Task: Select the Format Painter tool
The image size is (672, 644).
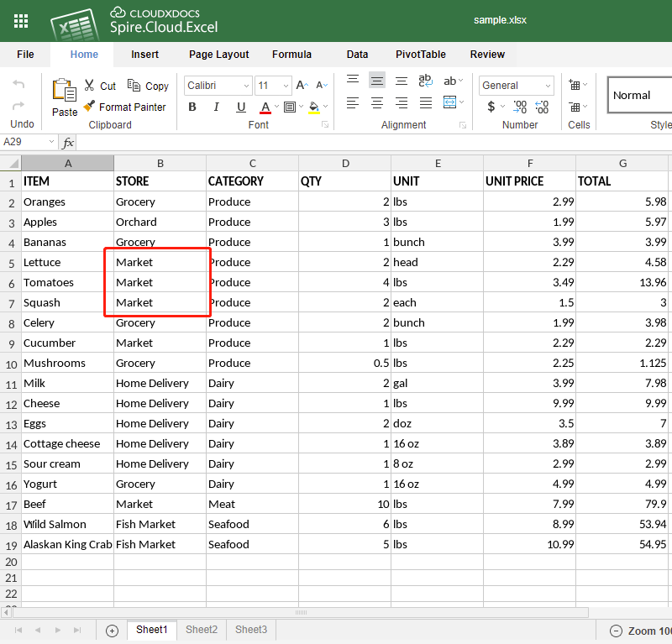Action: 125,107
